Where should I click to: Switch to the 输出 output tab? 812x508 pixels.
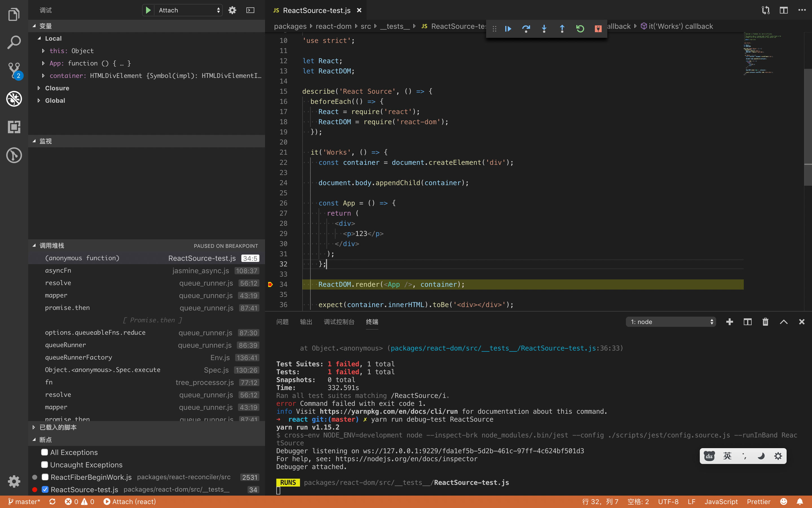coord(306,322)
